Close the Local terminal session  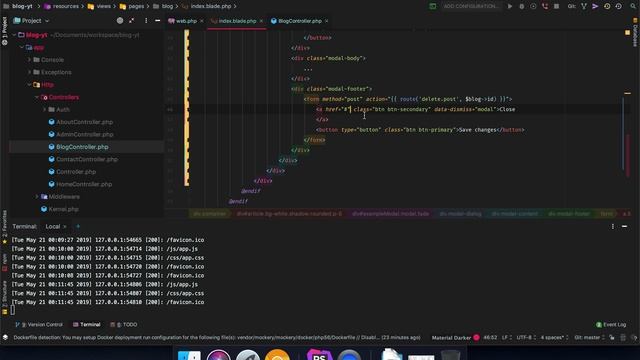click(x=64, y=227)
